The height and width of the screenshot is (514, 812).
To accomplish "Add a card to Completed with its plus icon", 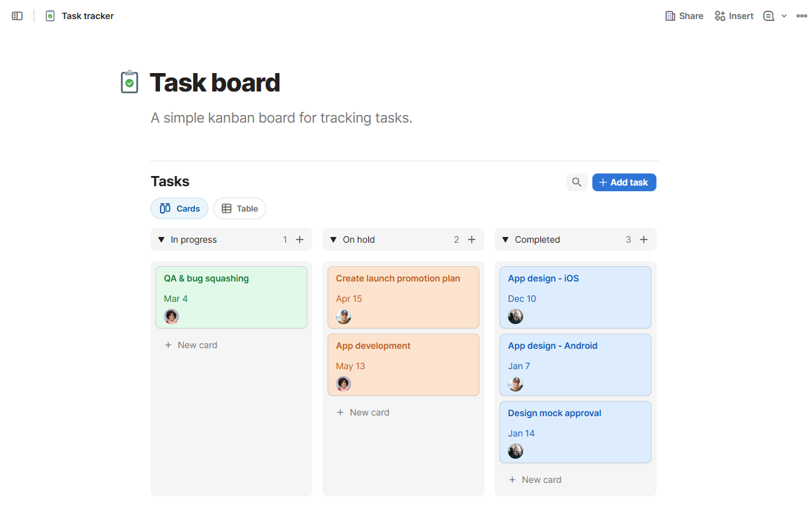I will click(x=644, y=240).
